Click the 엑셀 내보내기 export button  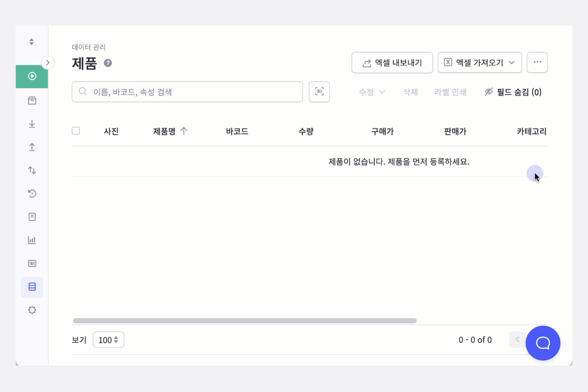(392, 62)
